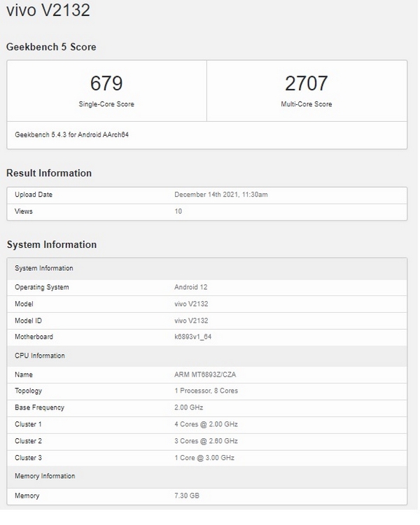Click the CPU Information section header
The width and height of the screenshot is (420, 525).
pyautogui.click(x=40, y=356)
